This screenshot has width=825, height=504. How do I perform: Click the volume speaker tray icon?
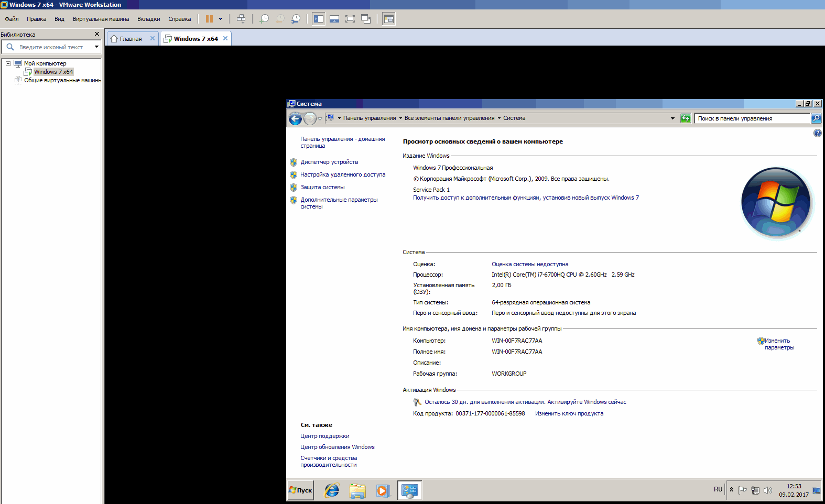768,490
